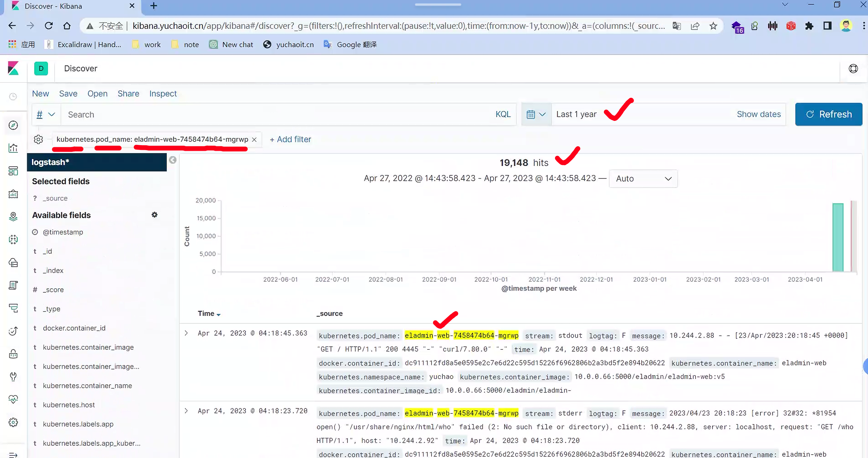868x458 pixels.
Task: Open the Visualize chart icon in sidebar
Action: pyautogui.click(x=13, y=148)
